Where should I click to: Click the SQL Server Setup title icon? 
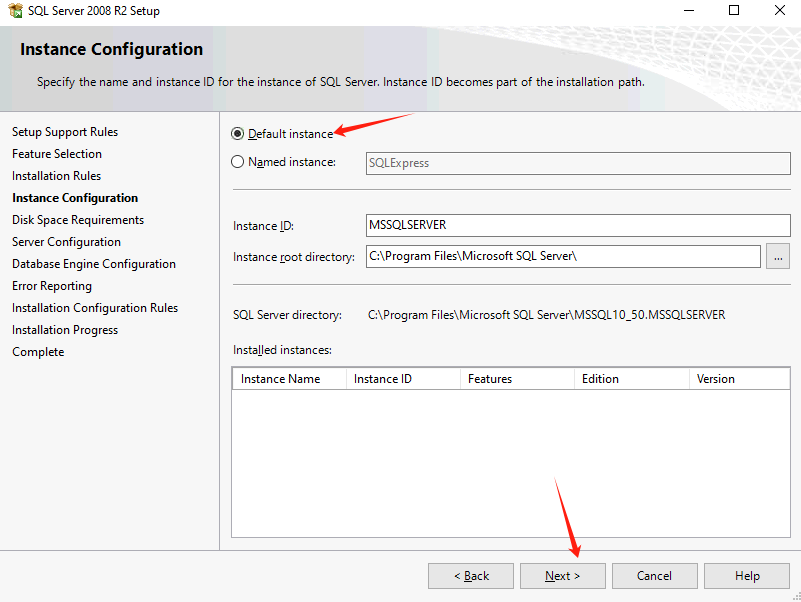(15, 11)
